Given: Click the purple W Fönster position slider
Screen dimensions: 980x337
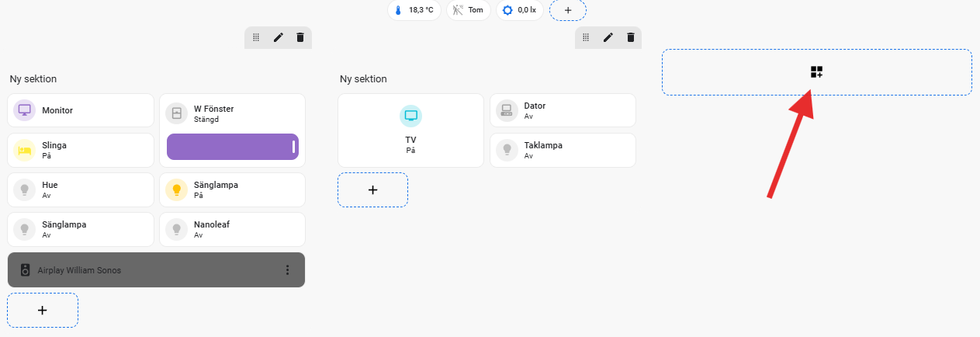Looking at the screenshot, I should [232, 147].
